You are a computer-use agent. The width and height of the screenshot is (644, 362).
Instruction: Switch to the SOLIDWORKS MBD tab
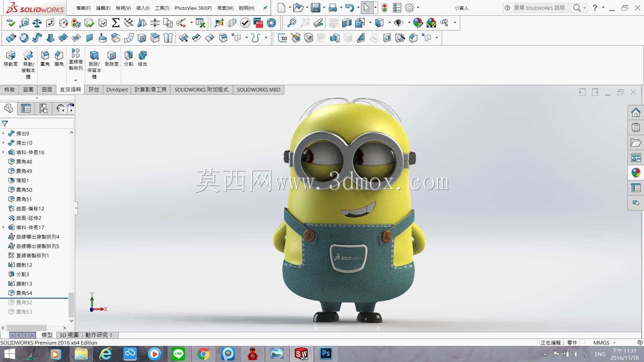click(x=259, y=89)
